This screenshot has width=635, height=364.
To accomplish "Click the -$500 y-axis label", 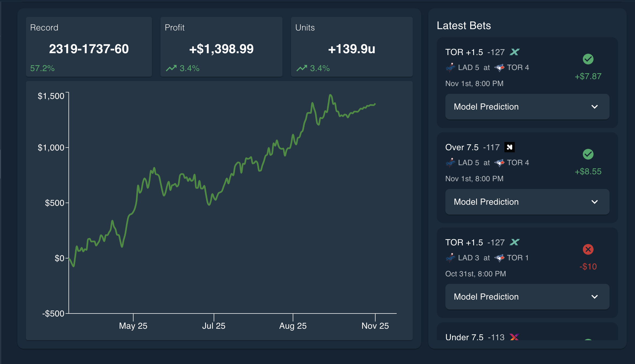I will pyautogui.click(x=53, y=314).
